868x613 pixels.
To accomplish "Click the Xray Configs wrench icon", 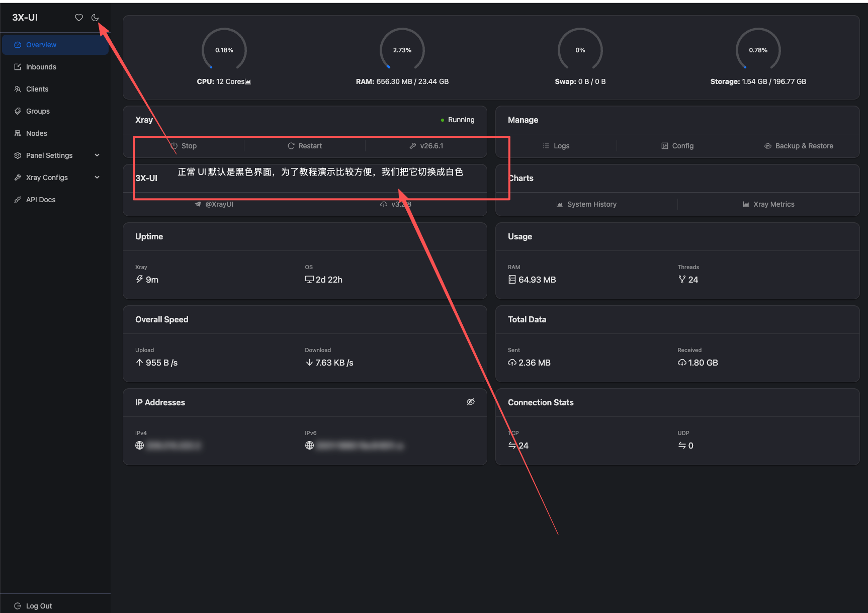I will pyautogui.click(x=18, y=178).
